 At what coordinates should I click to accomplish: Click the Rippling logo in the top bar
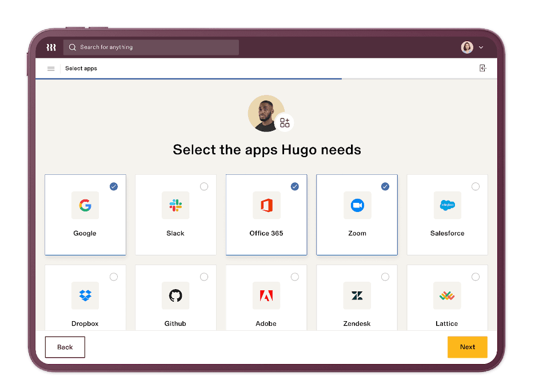click(x=50, y=47)
